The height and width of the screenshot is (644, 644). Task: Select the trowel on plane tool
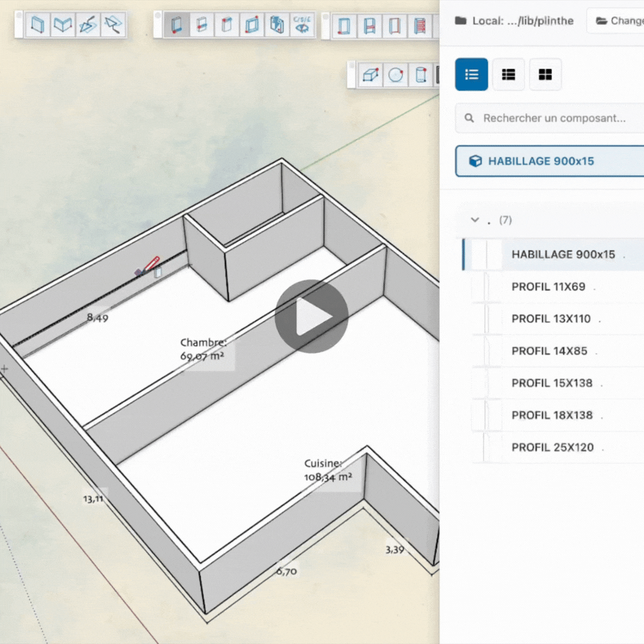[x=88, y=26]
